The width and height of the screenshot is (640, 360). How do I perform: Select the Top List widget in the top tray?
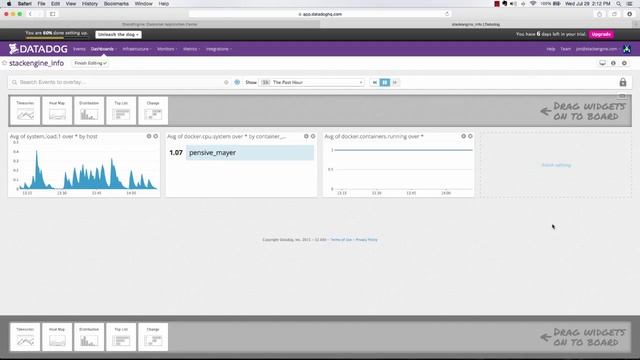(121, 111)
